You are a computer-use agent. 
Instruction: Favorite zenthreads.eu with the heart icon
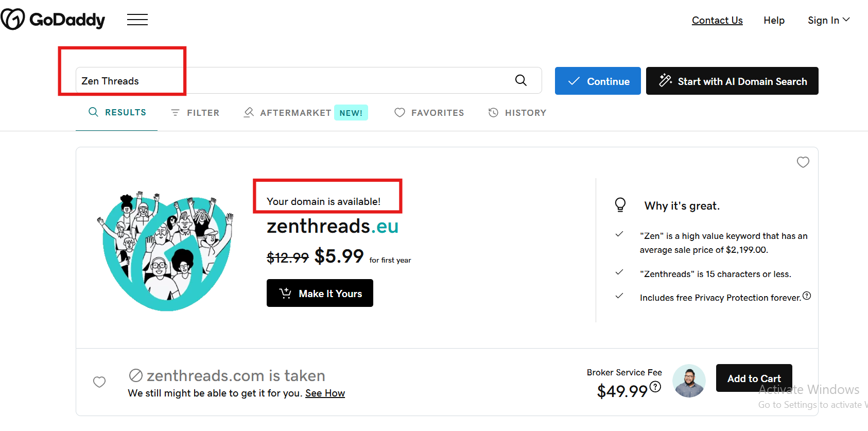click(803, 162)
